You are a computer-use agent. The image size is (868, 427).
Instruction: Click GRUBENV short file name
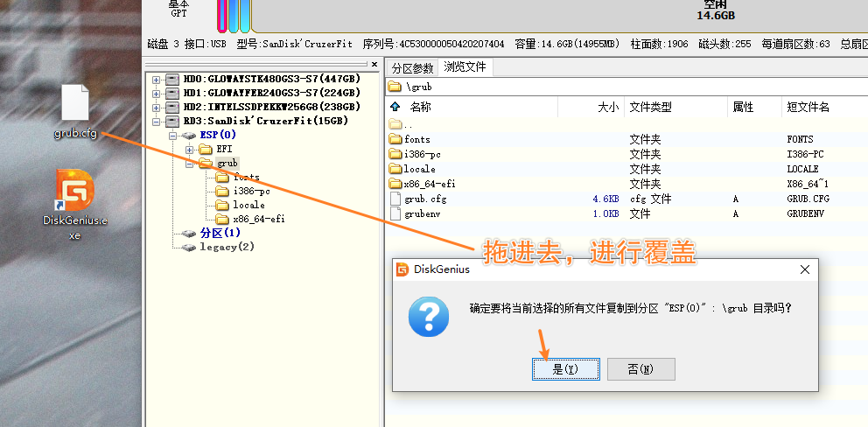pos(806,213)
